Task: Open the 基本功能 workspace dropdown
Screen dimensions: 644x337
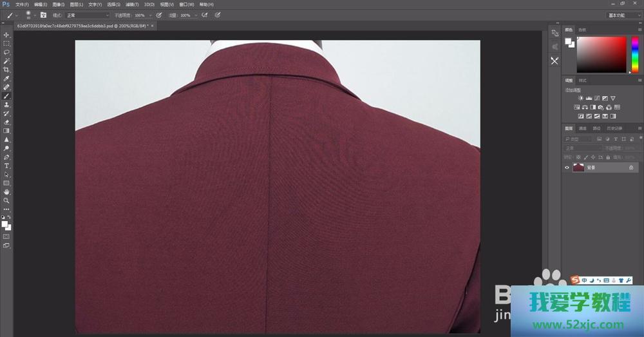Action: [x=623, y=15]
